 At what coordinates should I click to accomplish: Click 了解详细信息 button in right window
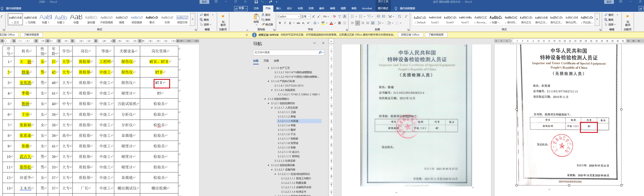pos(436,35)
